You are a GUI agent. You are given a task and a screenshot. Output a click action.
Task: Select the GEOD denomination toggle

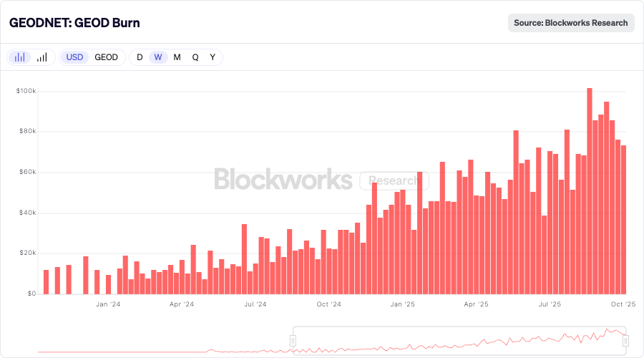point(107,57)
